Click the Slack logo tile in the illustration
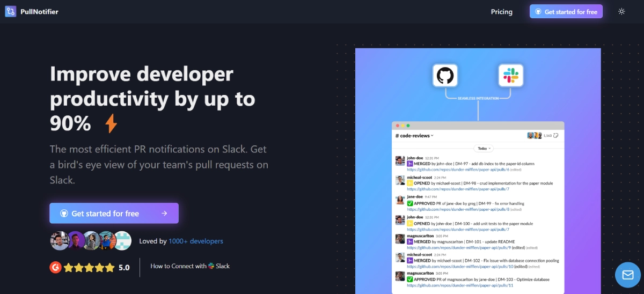The width and height of the screenshot is (644, 294). (510, 76)
